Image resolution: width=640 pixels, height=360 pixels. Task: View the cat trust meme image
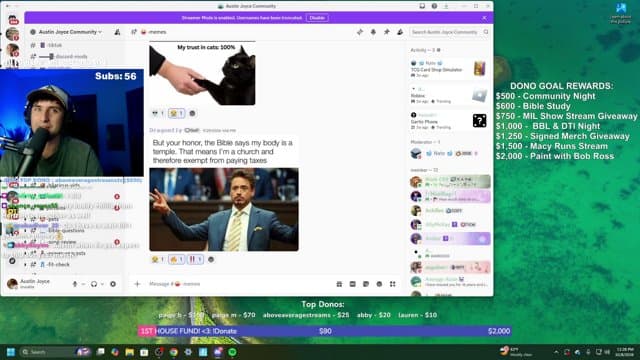pos(202,73)
